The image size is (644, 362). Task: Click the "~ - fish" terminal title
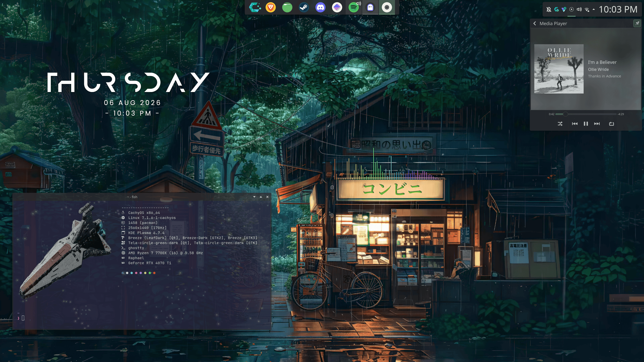132,197
